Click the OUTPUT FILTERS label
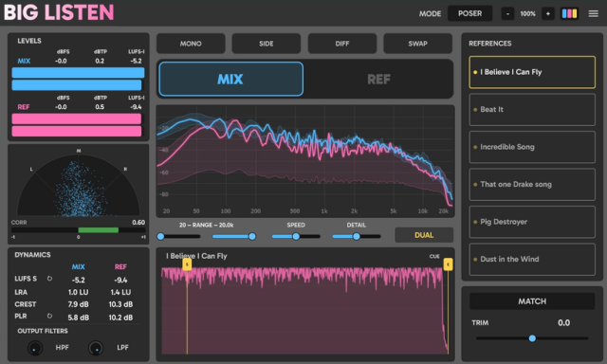 (43, 331)
